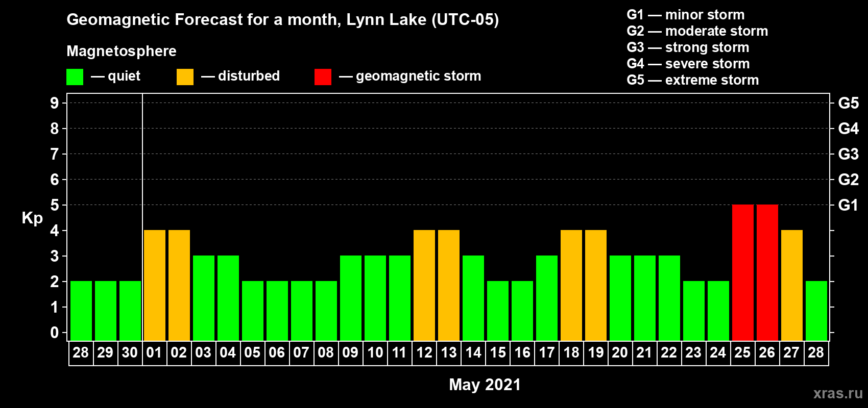Click the 'May 2021' axis caption
The image size is (868, 408).
(x=485, y=385)
